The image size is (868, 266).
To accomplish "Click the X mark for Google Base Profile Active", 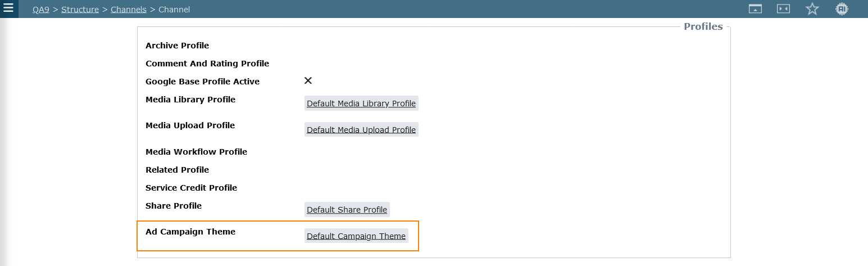I will (308, 80).
